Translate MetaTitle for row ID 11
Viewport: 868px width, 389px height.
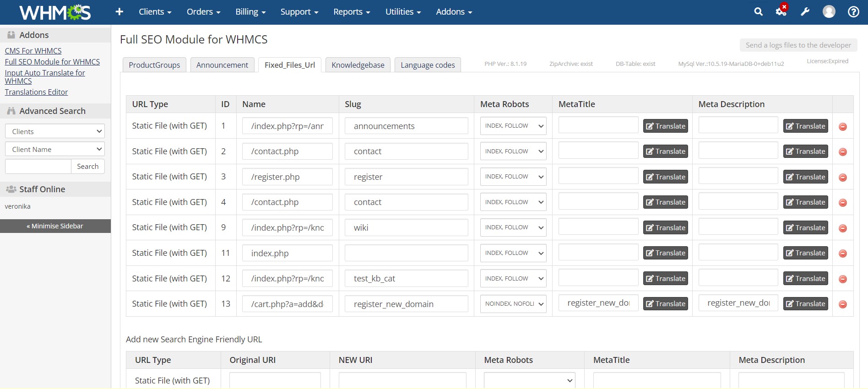(666, 253)
